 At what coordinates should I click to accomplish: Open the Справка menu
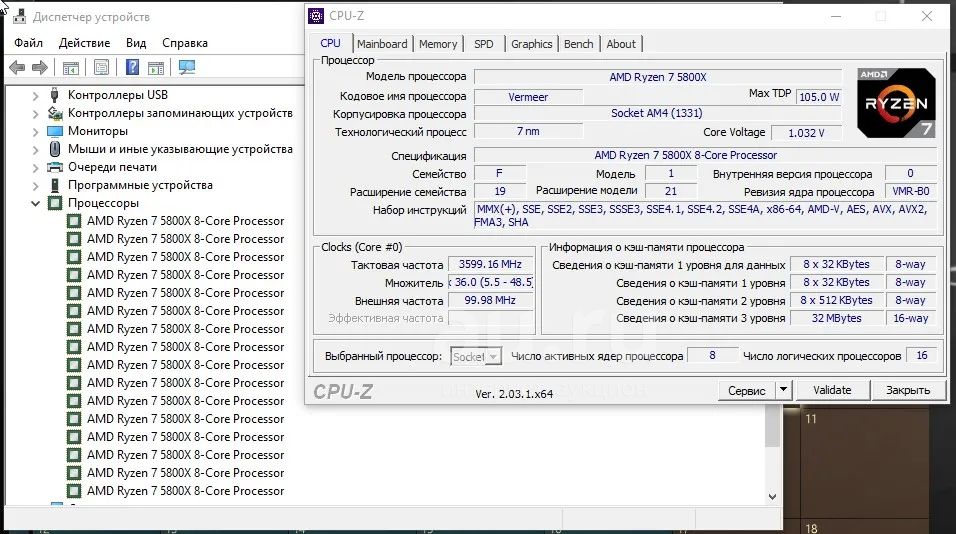[185, 43]
